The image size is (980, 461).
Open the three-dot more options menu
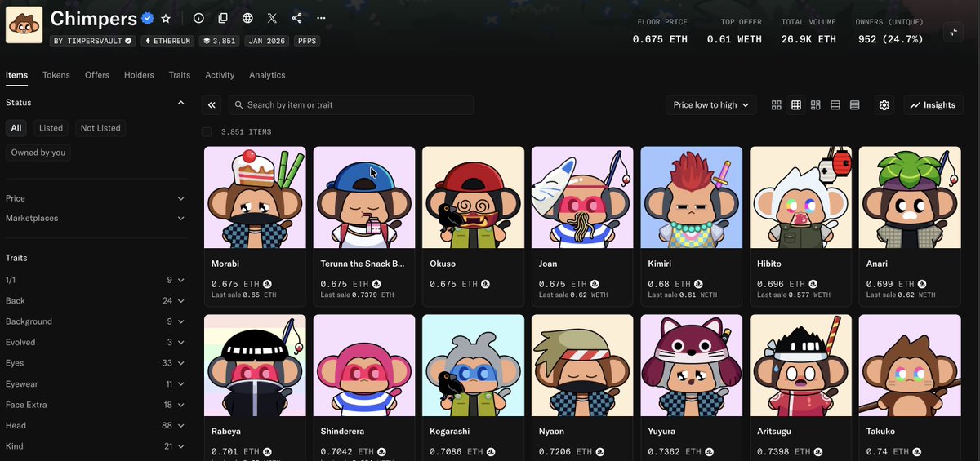point(321,18)
